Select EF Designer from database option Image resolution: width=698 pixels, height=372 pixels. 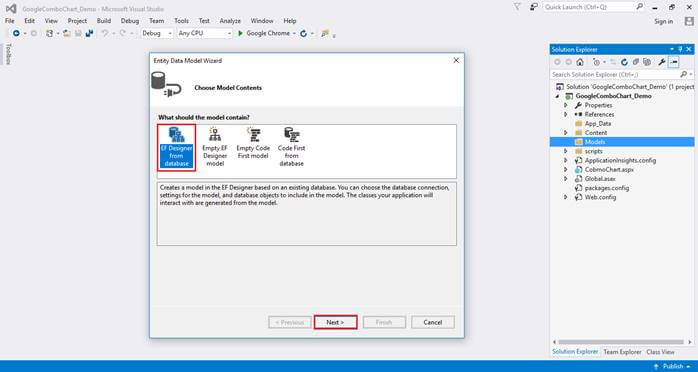[x=176, y=147]
